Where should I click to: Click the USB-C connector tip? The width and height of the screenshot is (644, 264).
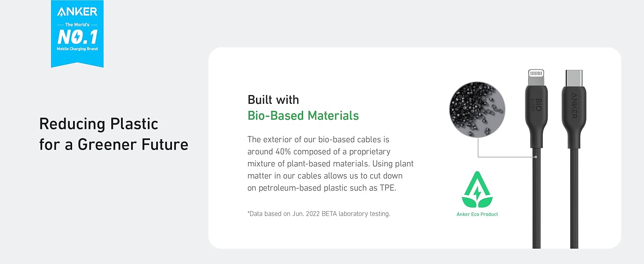pos(574,77)
